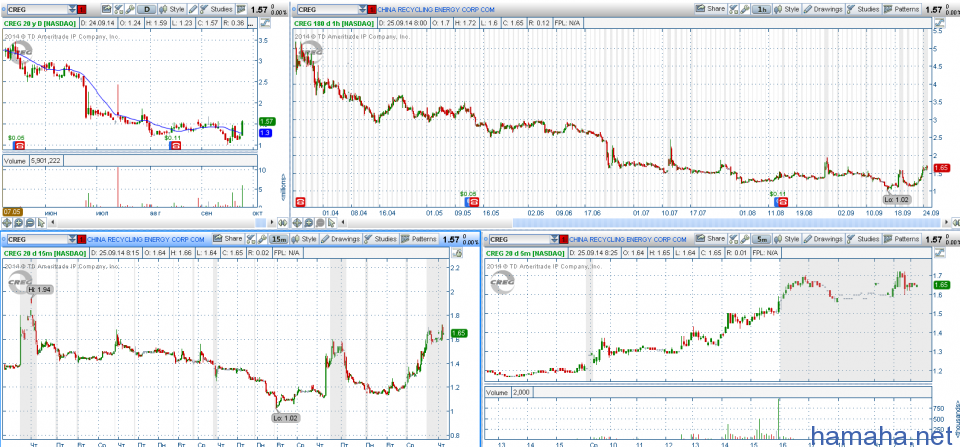Click the red alert square next to CREG in the 15m chart
This screenshot has height=447, width=960.
82,239
